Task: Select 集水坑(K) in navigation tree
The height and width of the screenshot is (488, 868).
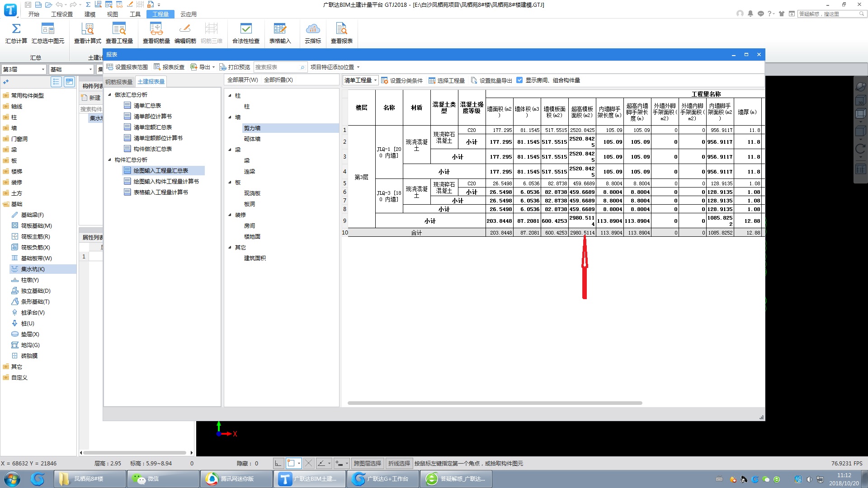Action: [33, 269]
